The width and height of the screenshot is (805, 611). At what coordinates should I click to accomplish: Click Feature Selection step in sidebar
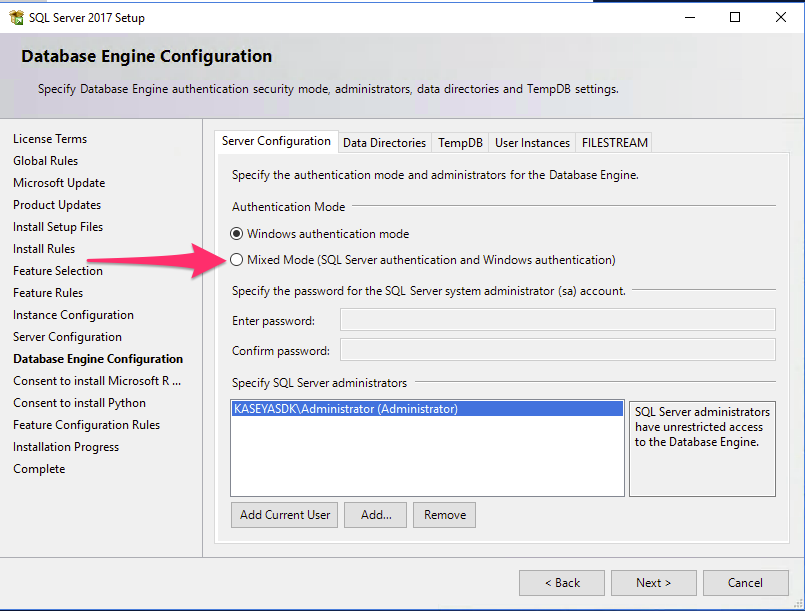pyautogui.click(x=58, y=271)
